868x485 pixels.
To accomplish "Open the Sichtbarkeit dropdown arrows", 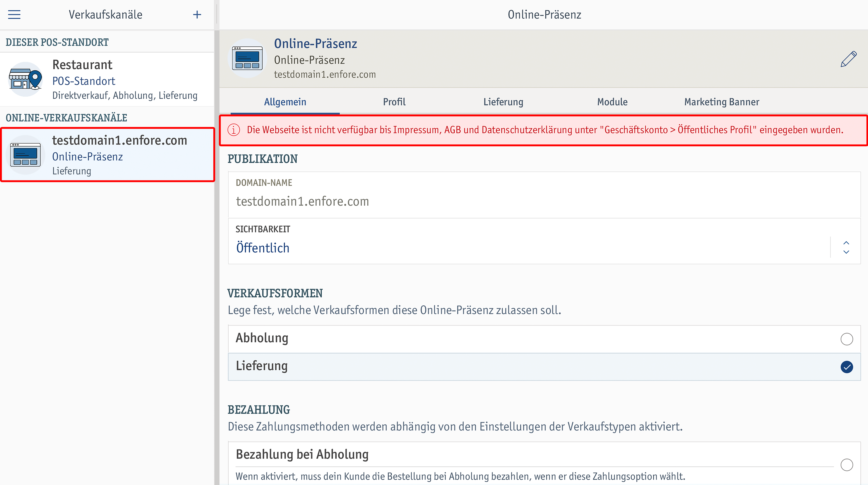I will tap(846, 247).
